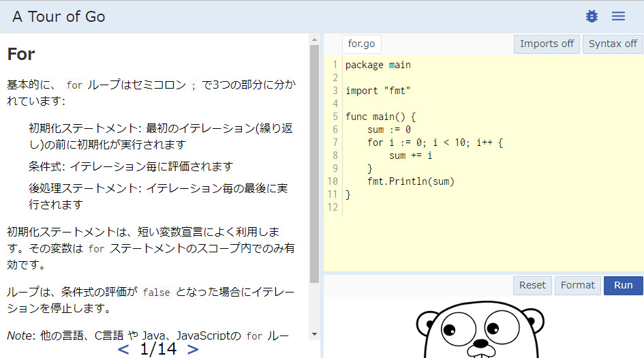Select the for.go file tab

(x=361, y=44)
